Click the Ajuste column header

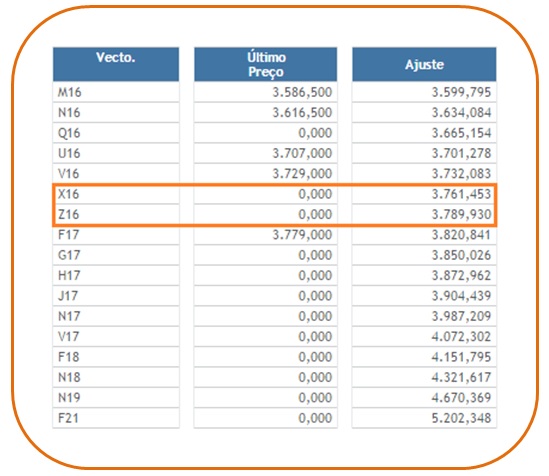pyautogui.click(x=424, y=64)
